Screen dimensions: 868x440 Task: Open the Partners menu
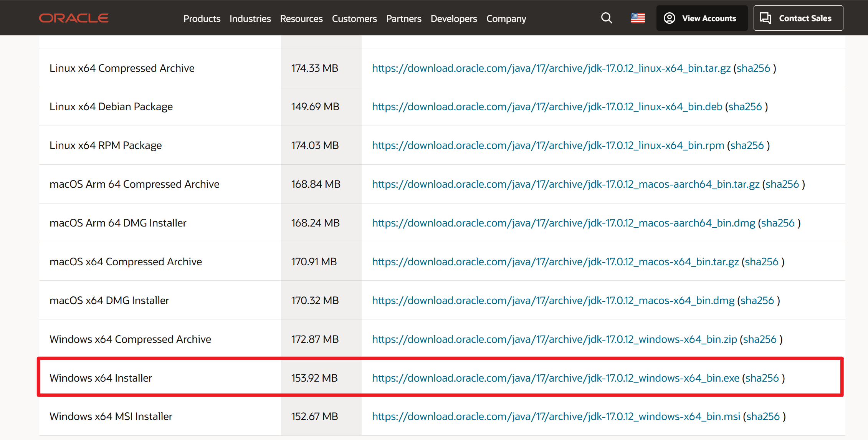(x=403, y=18)
